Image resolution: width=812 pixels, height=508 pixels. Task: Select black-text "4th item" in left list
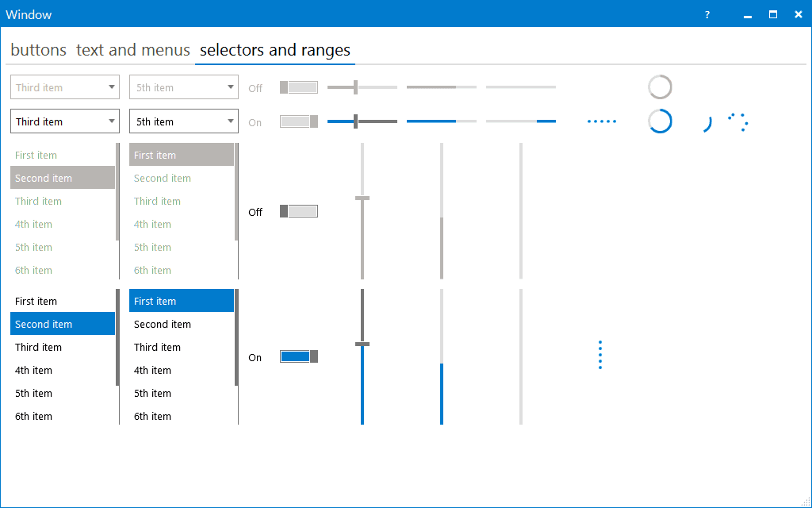click(x=33, y=370)
